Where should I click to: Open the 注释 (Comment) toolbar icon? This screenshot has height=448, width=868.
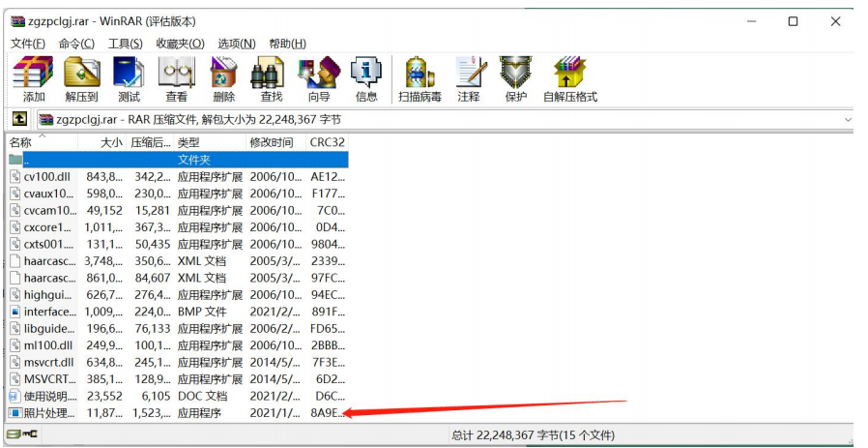[x=469, y=78]
